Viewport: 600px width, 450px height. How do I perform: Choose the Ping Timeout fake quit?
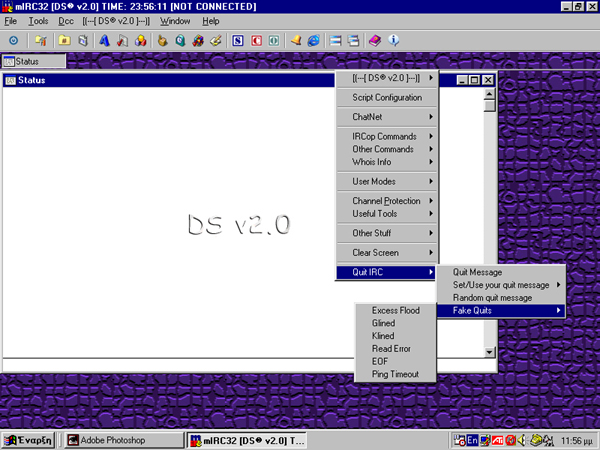click(396, 374)
